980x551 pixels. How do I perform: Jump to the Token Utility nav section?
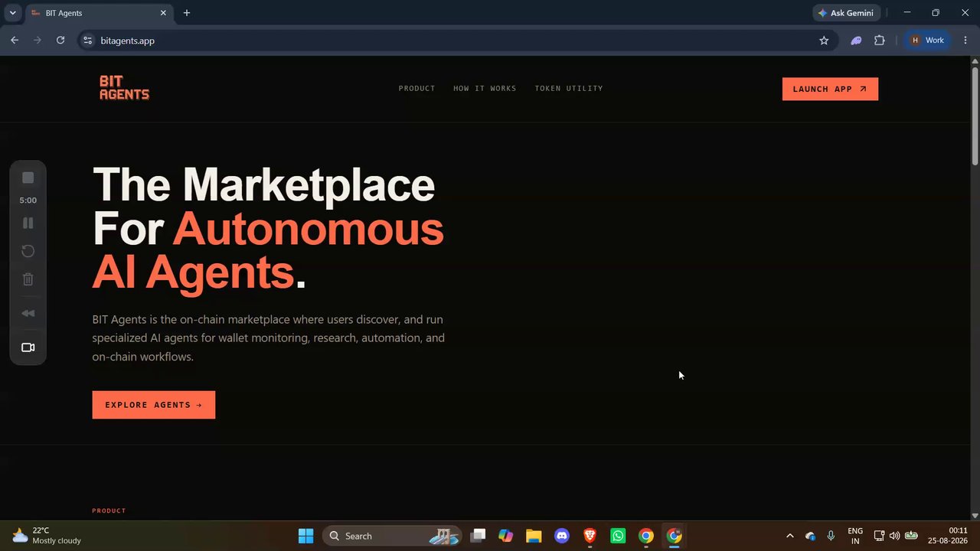click(x=569, y=89)
